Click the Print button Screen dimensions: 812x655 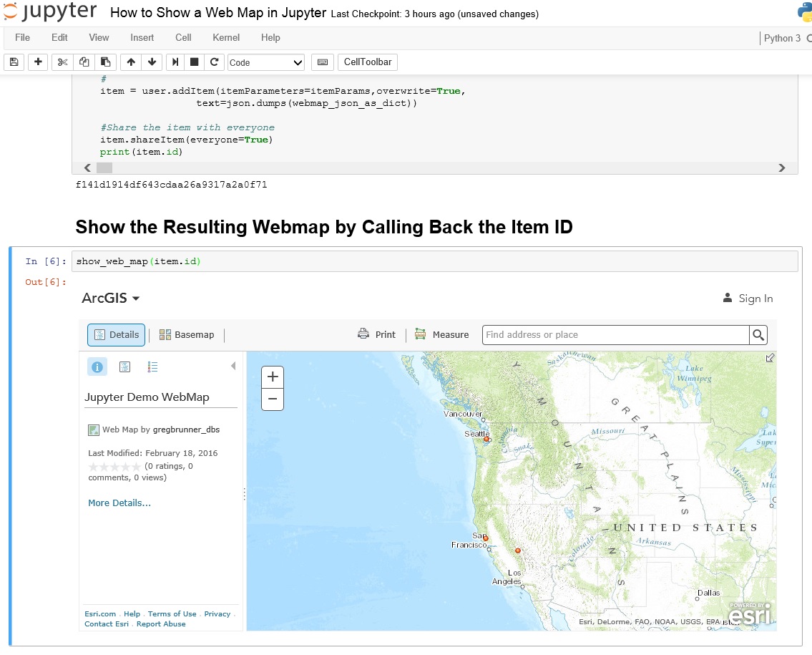click(x=376, y=334)
